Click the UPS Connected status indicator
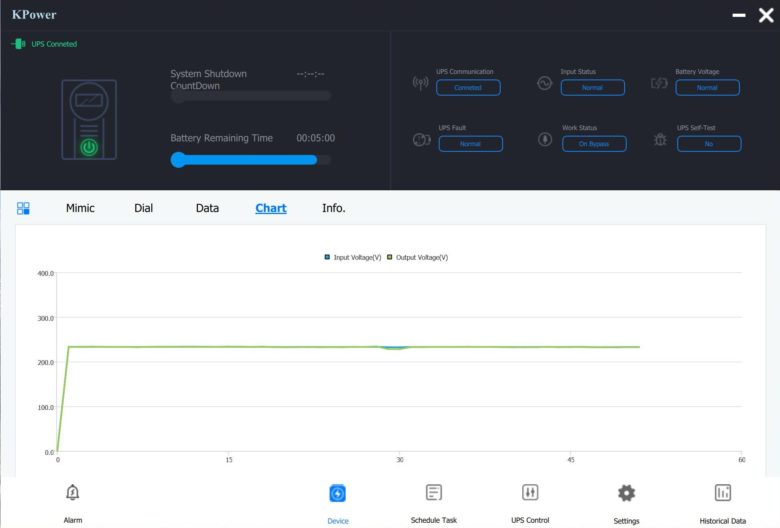The width and height of the screenshot is (780, 528). tap(44, 44)
